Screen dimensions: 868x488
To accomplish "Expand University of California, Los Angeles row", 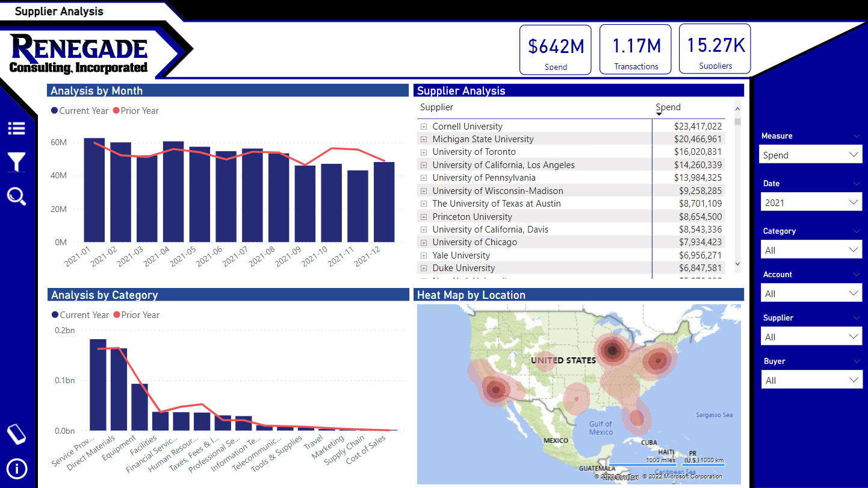I will [424, 165].
